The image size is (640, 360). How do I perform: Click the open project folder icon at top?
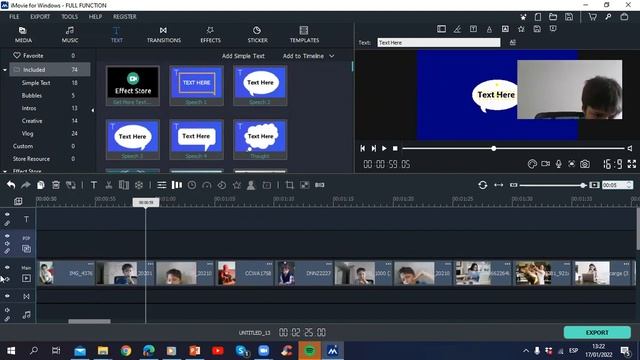click(553, 17)
